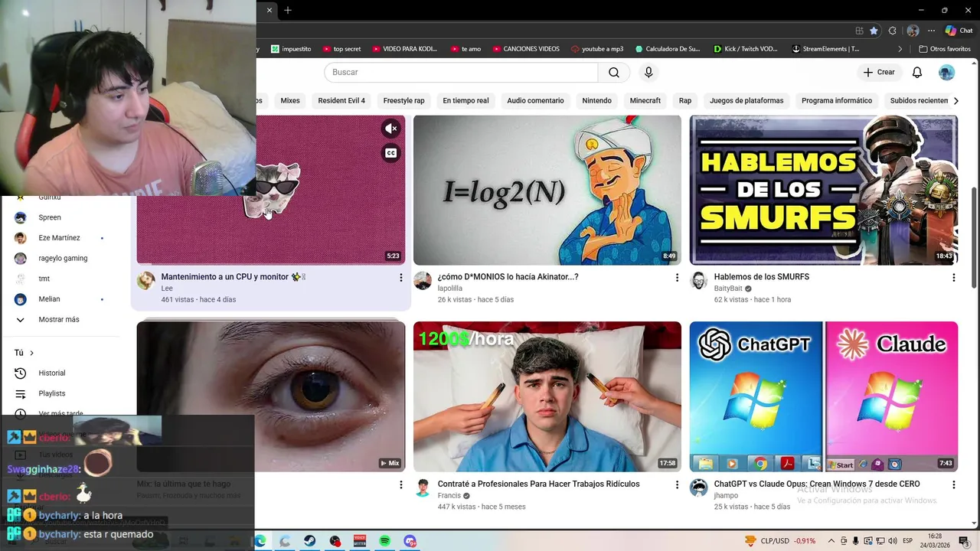Open jhampo channel avatar
This screenshot has height=551, width=980.
(698, 487)
